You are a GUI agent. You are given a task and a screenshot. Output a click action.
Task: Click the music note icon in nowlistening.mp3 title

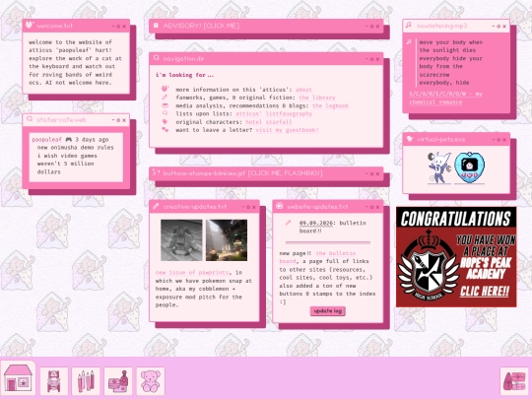pos(409,25)
